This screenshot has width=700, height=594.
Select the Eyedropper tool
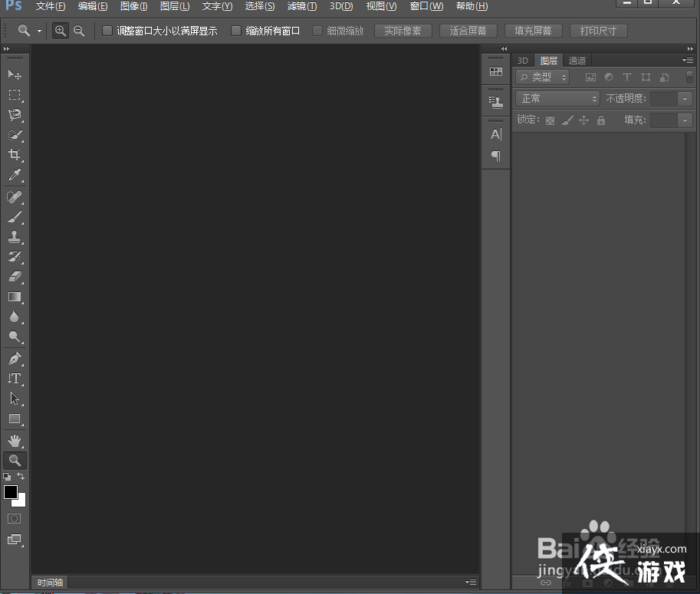click(15, 175)
